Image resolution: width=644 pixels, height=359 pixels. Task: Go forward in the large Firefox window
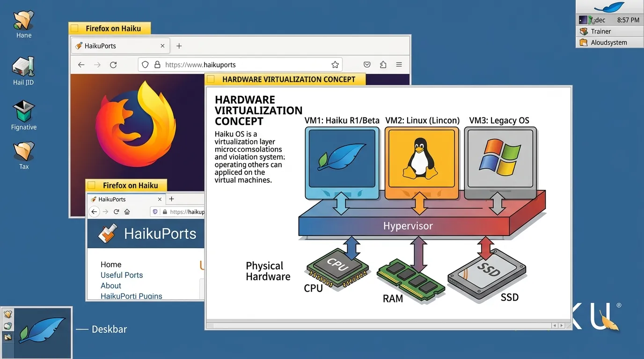point(97,65)
